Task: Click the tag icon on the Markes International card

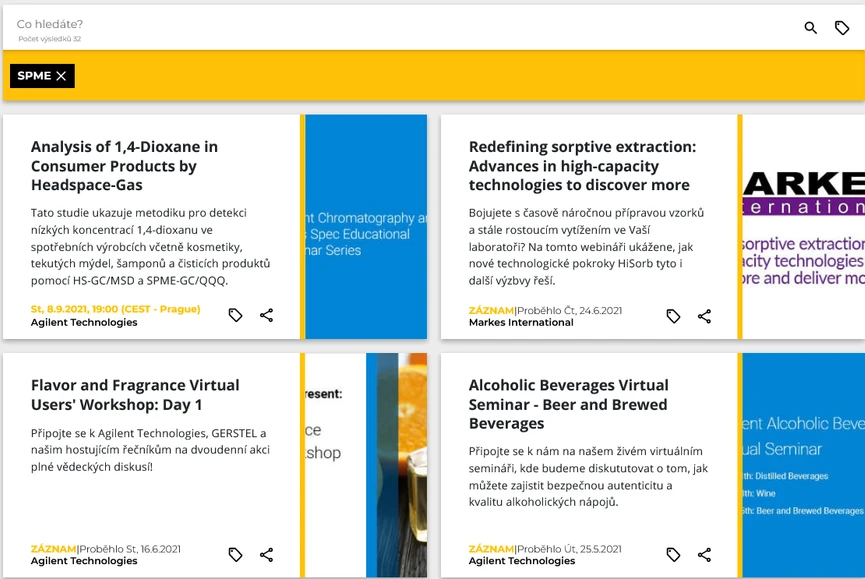Action: coord(673,316)
